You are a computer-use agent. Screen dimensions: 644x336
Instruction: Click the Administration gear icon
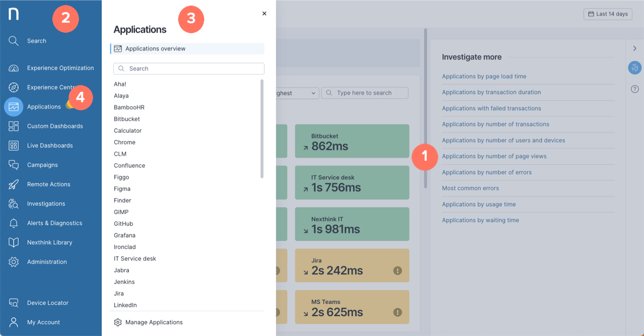point(14,262)
